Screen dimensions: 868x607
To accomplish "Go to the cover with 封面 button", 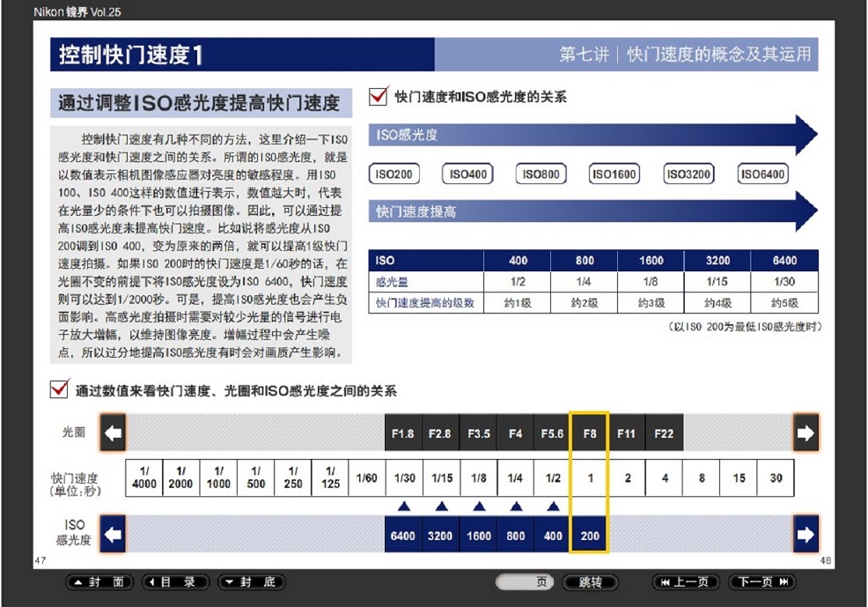I will (x=100, y=582).
